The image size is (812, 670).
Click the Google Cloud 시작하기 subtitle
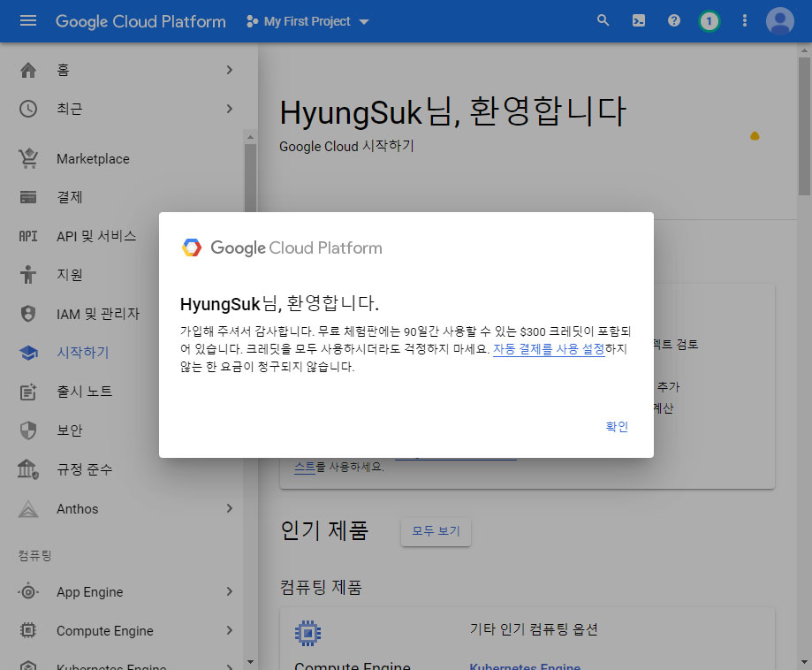[x=346, y=146]
